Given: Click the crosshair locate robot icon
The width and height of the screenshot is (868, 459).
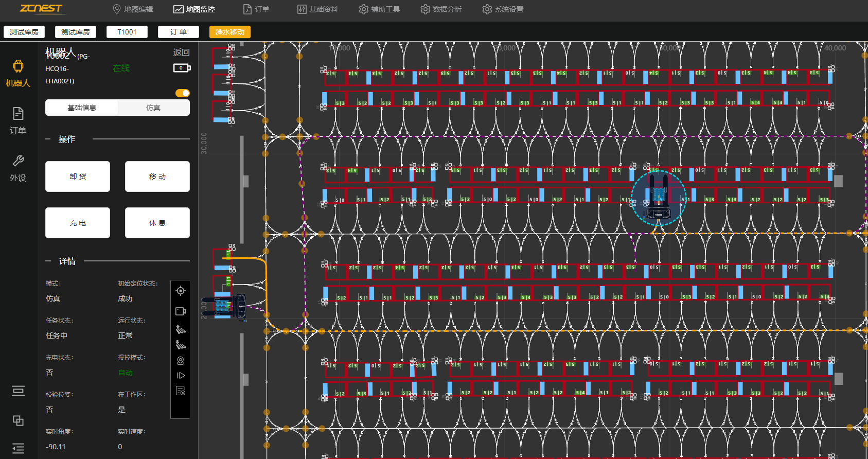Looking at the screenshot, I should 181,291.
